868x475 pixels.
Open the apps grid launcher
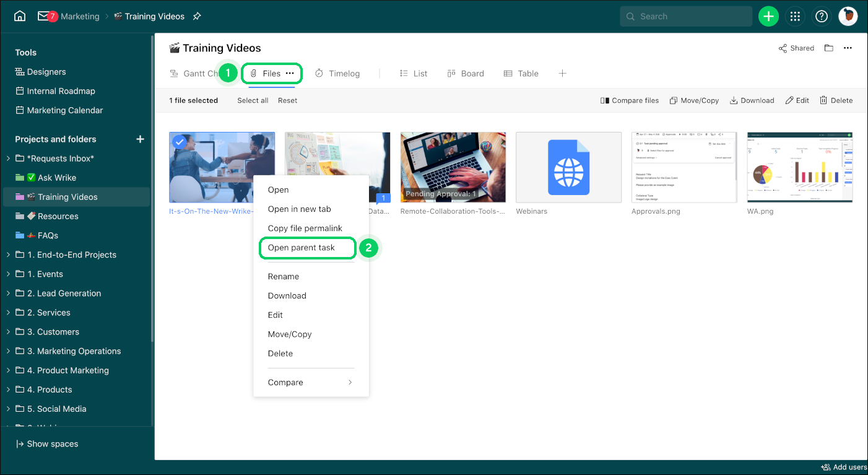795,16
